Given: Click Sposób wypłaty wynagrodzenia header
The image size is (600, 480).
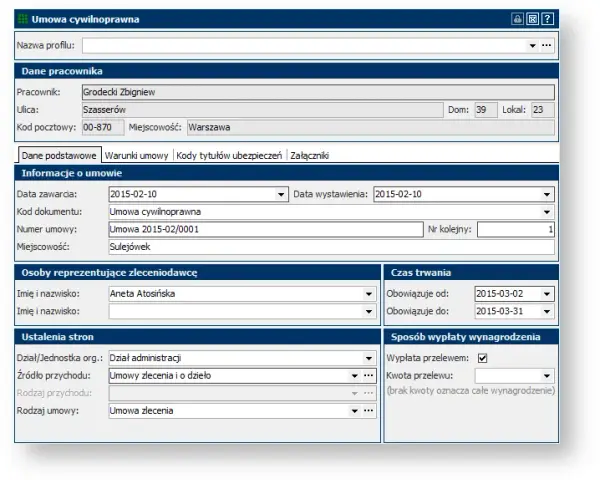Looking at the screenshot, I should coord(471,337).
